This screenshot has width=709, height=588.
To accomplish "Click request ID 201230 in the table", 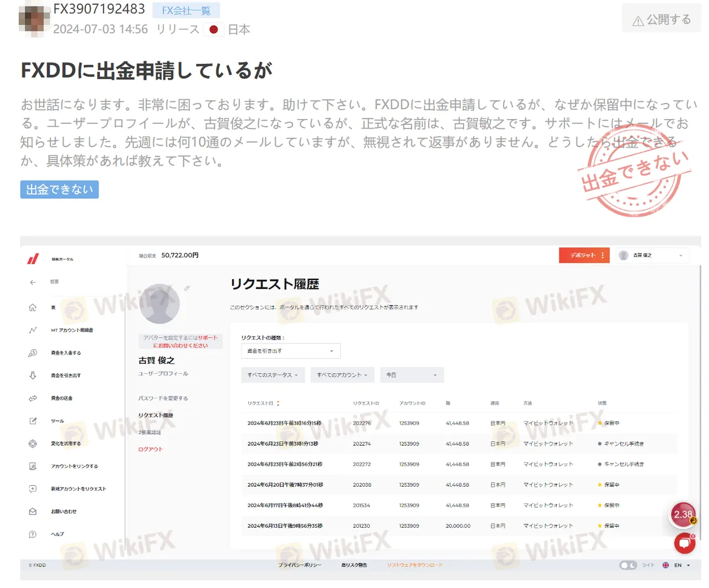I will [x=361, y=526].
